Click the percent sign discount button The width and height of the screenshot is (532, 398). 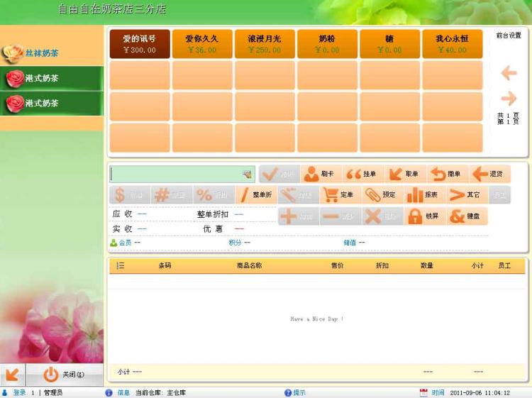tap(214, 195)
